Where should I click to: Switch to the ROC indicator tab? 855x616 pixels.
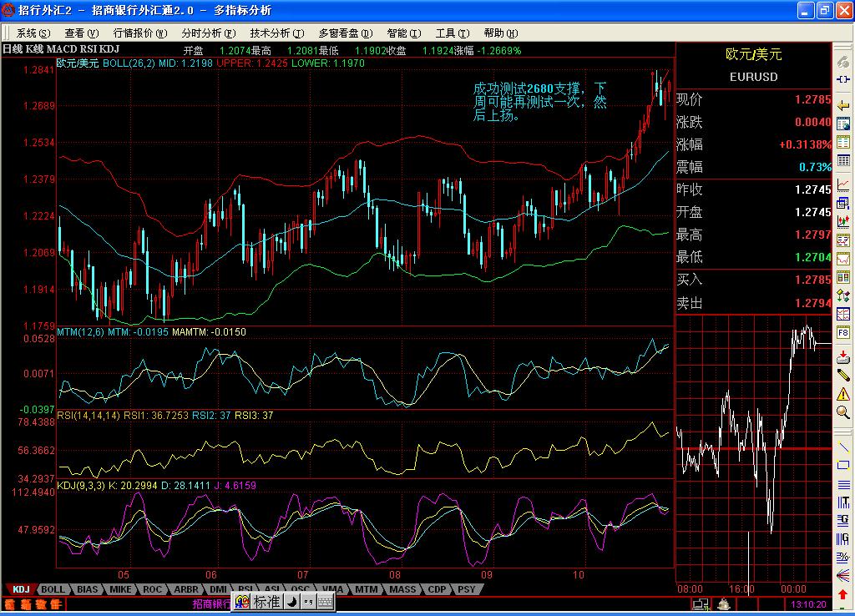[x=153, y=589]
